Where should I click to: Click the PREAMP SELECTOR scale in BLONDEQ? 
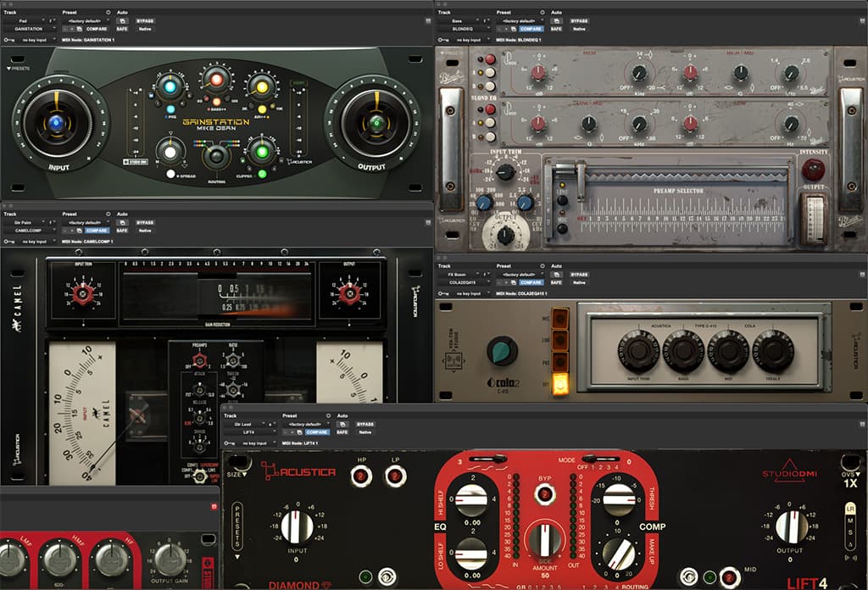pos(682,220)
